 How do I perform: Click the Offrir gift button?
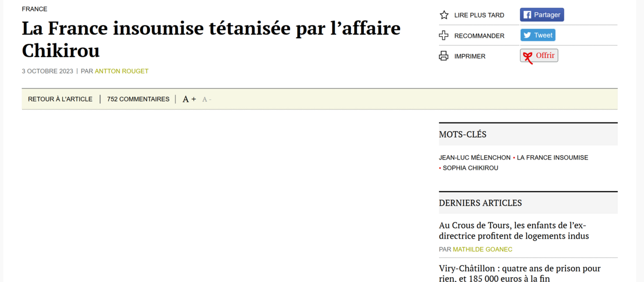point(539,56)
